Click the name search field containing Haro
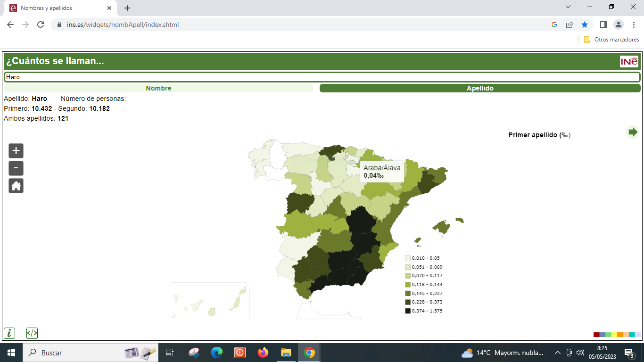The height and width of the screenshot is (362, 644). point(322,77)
